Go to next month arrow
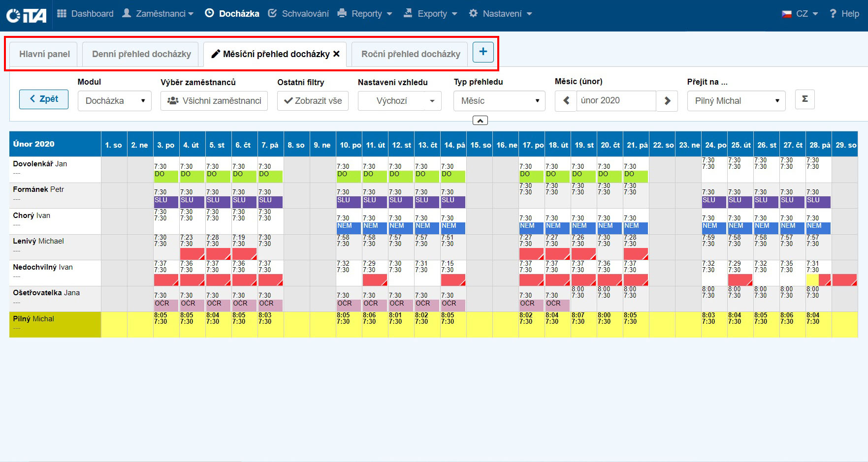Screen dimensions: 868x462 coord(667,101)
